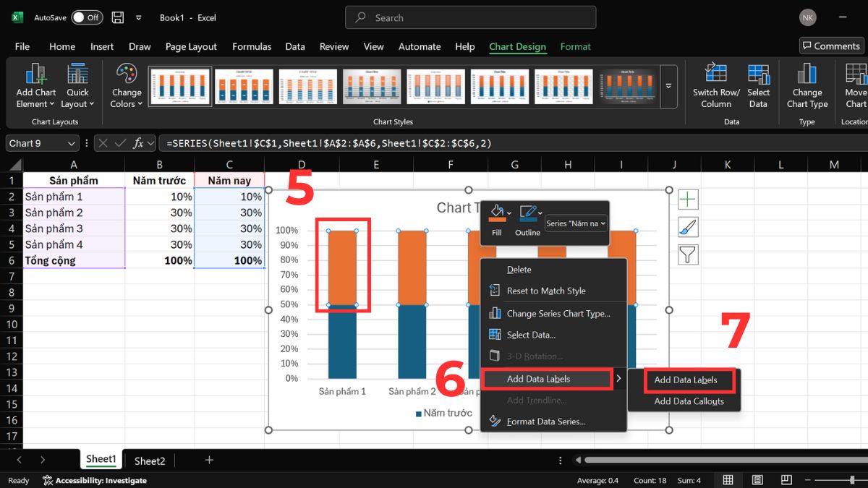
Task: Open the series selector dropdown on mini toolbar
Action: pyautogui.click(x=576, y=223)
